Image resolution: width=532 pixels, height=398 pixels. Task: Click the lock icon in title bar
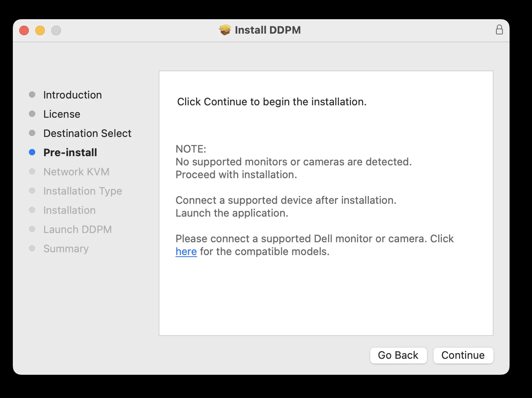click(x=499, y=30)
